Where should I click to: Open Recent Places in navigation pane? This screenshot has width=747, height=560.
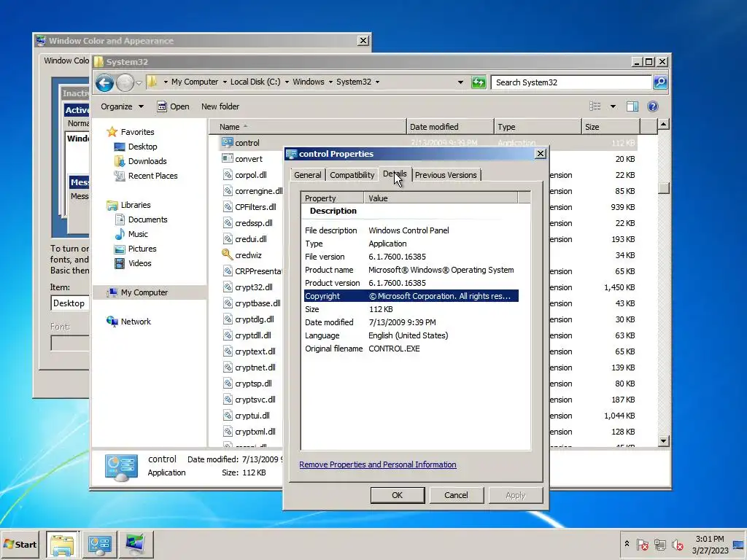[152, 176]
